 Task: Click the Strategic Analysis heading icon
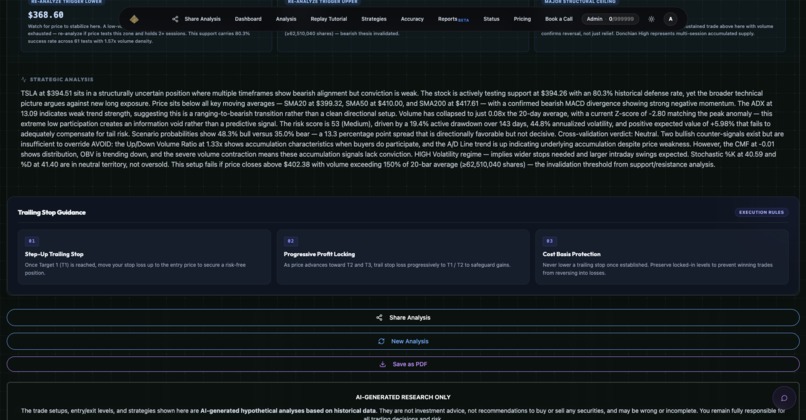[x=24, y=80]
